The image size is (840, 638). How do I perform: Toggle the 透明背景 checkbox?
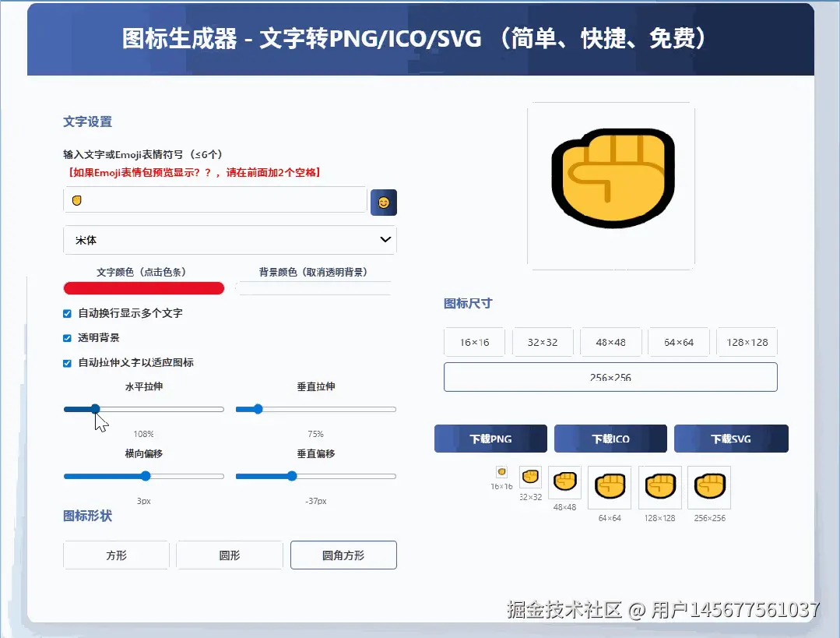coord(66,339)
